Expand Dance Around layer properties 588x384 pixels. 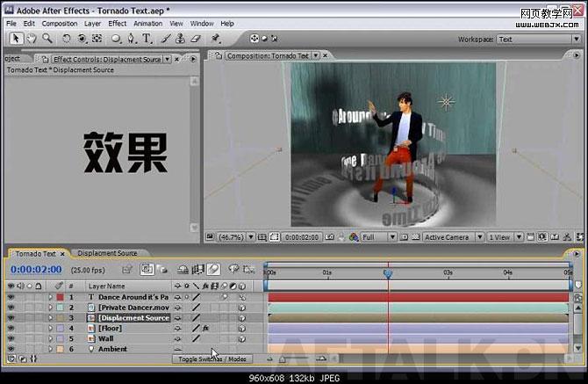[x=50, y=297]
